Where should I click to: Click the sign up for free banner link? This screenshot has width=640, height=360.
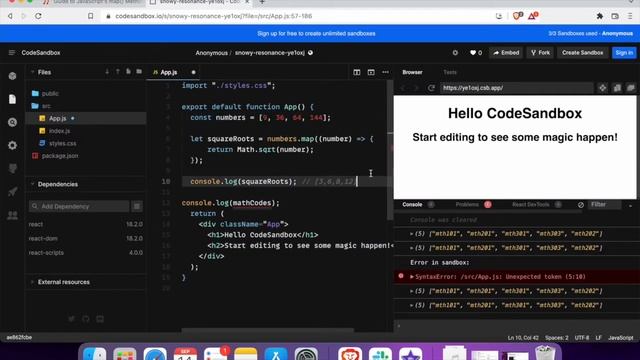pyautogui.click(x=316, y=33)
